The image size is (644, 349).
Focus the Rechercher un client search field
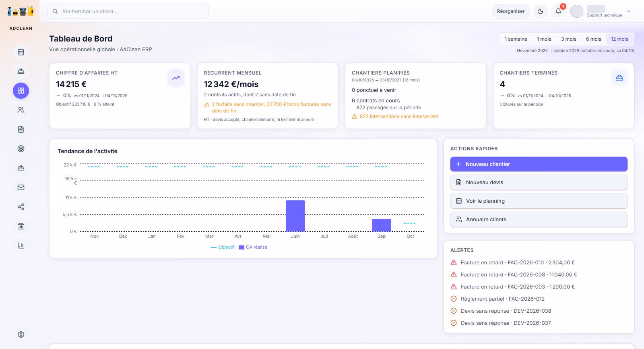pos(128,11)
